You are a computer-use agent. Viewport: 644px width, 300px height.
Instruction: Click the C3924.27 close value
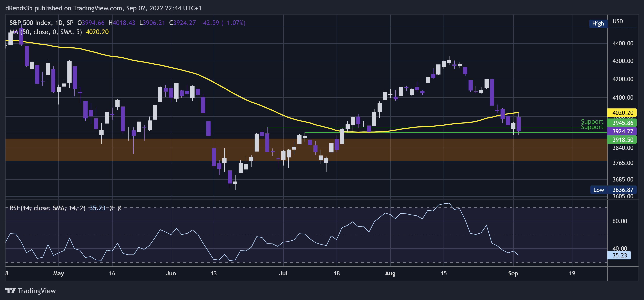click(182, 23)
